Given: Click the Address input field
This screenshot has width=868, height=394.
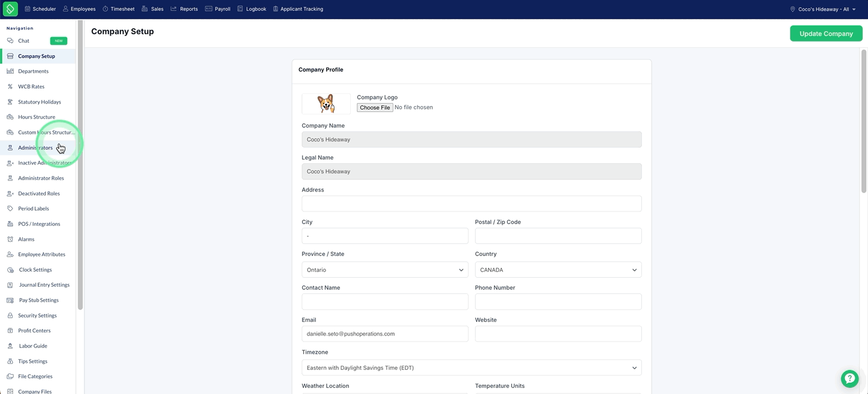Looking at the screenshot, I should 472,204.
